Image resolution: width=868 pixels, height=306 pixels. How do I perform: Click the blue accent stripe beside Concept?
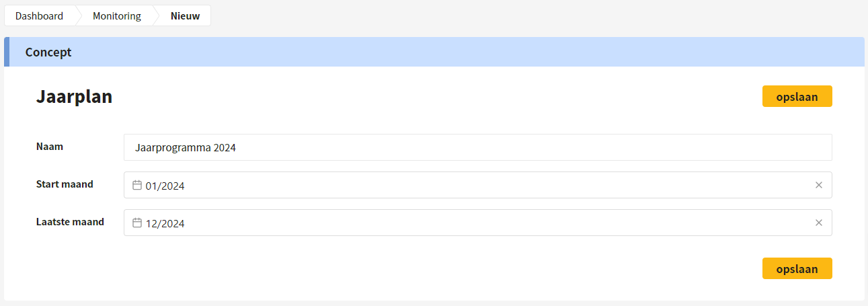(x=7, y=52)
